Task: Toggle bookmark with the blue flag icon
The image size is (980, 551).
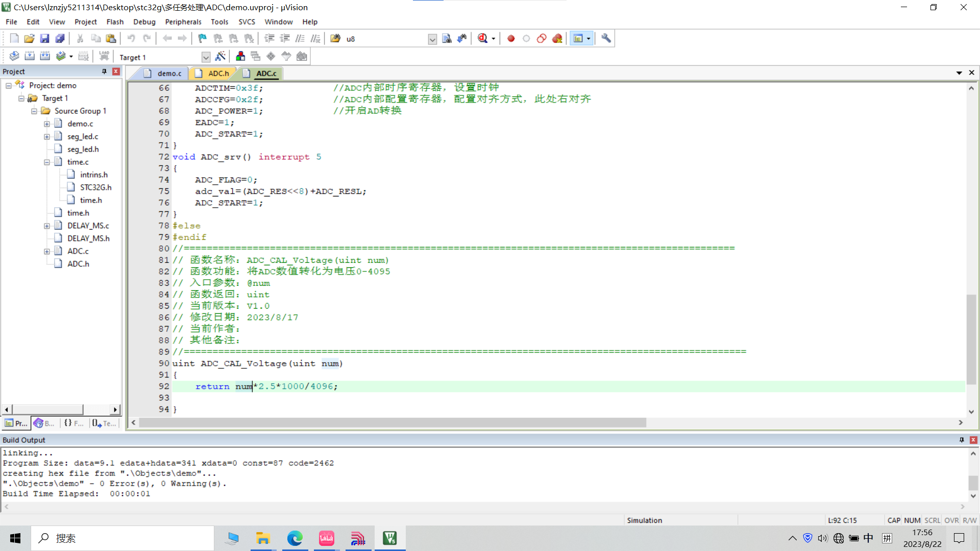Action: click(x=203, y=38)
